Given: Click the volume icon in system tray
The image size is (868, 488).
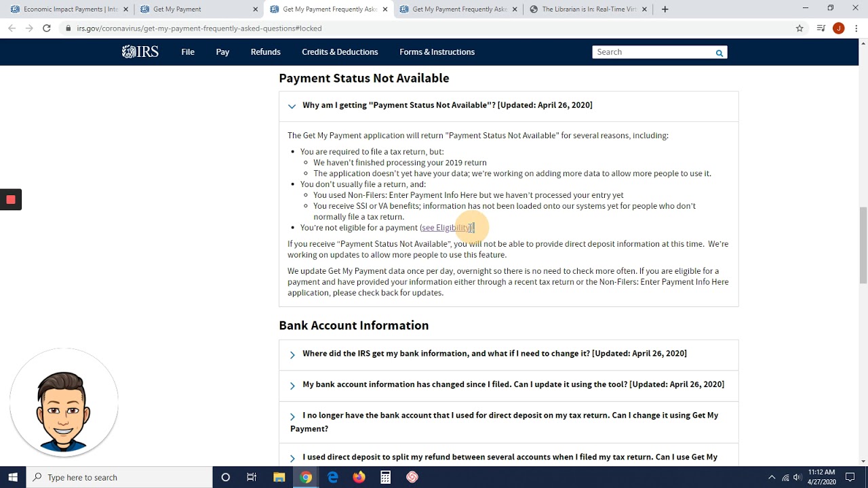Looking at the screenshot, I should coord(797,477).
